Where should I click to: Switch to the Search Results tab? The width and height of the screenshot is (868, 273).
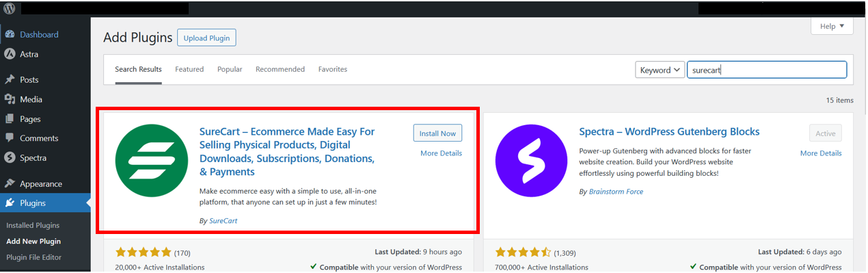(138, 70)
